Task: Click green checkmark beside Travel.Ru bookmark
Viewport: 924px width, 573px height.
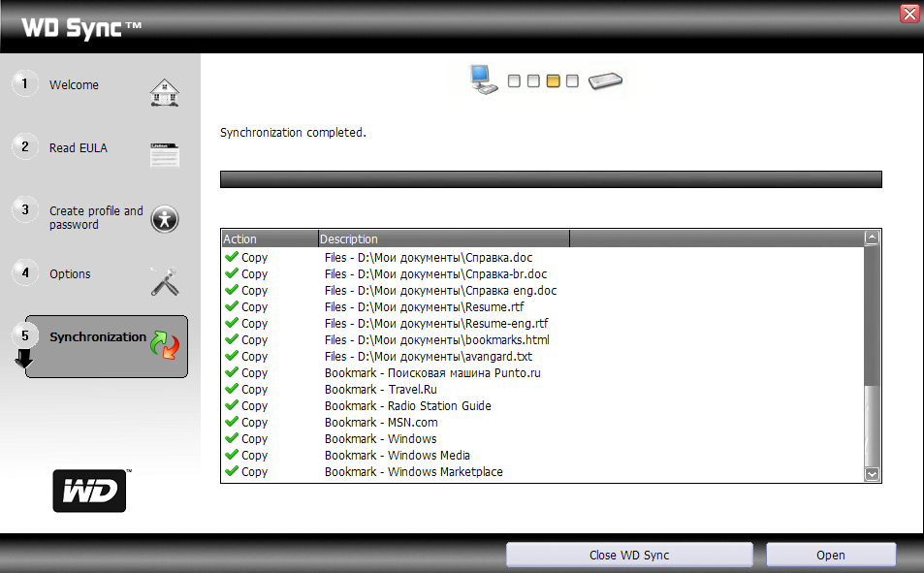Action: coord(232,389)
